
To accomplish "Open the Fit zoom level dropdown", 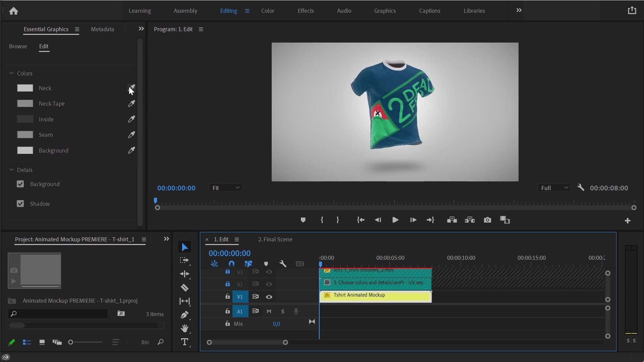I will coord(226,188).
